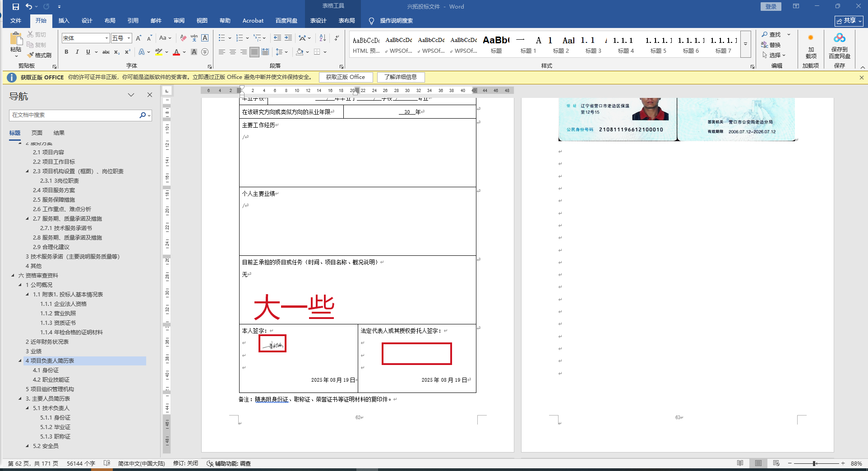Switch to Web Layout view in the status bar

[x=776, y=463]
